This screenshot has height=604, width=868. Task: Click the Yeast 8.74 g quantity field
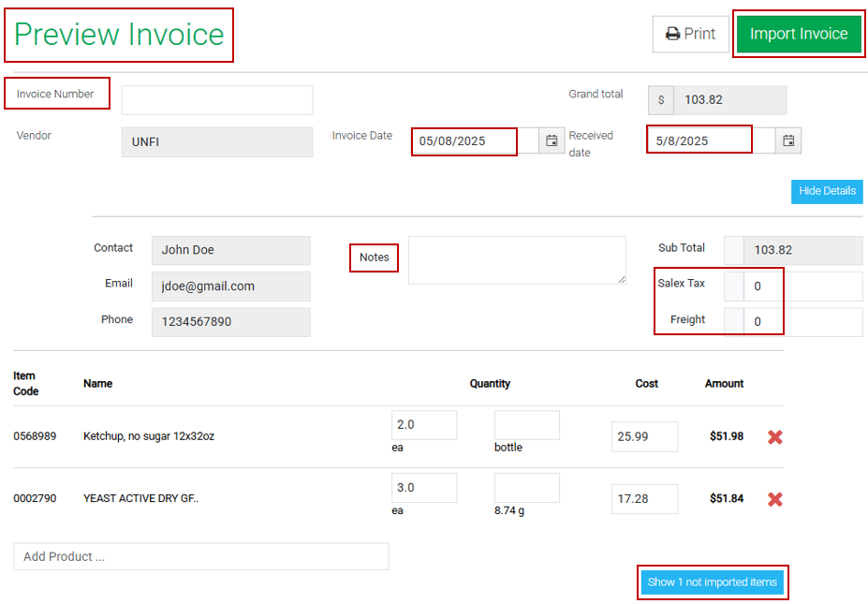(526, 488)
